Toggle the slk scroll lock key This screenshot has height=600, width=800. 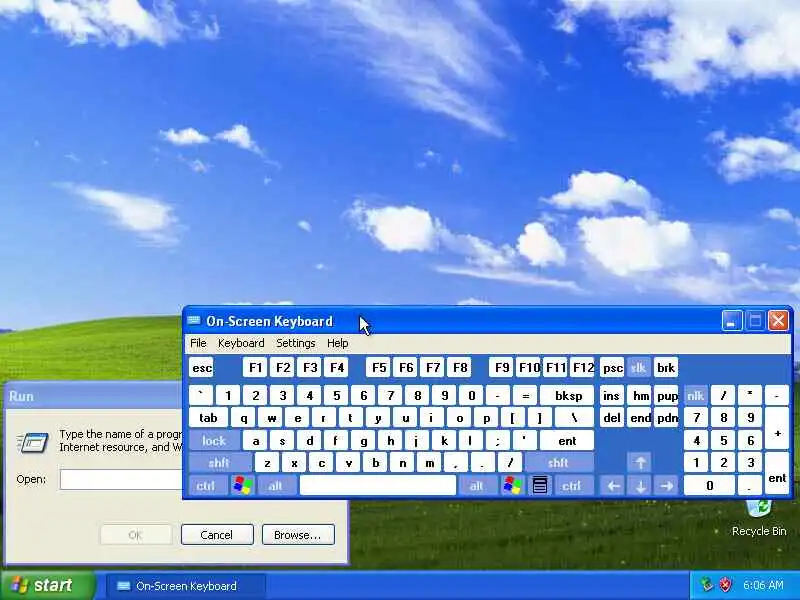click(x=638, y=368)
